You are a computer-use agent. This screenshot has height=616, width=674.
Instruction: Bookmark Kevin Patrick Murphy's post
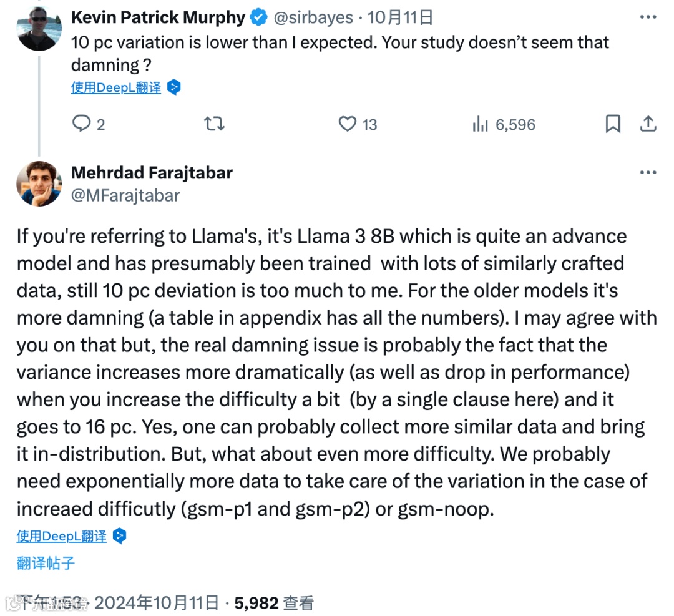[x=613, y=124]
